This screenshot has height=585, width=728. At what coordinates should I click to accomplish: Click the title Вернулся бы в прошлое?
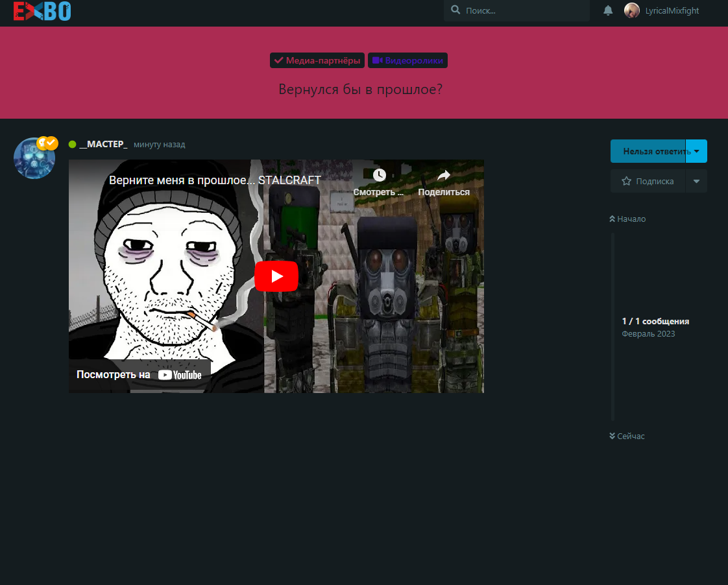[360, 89]
